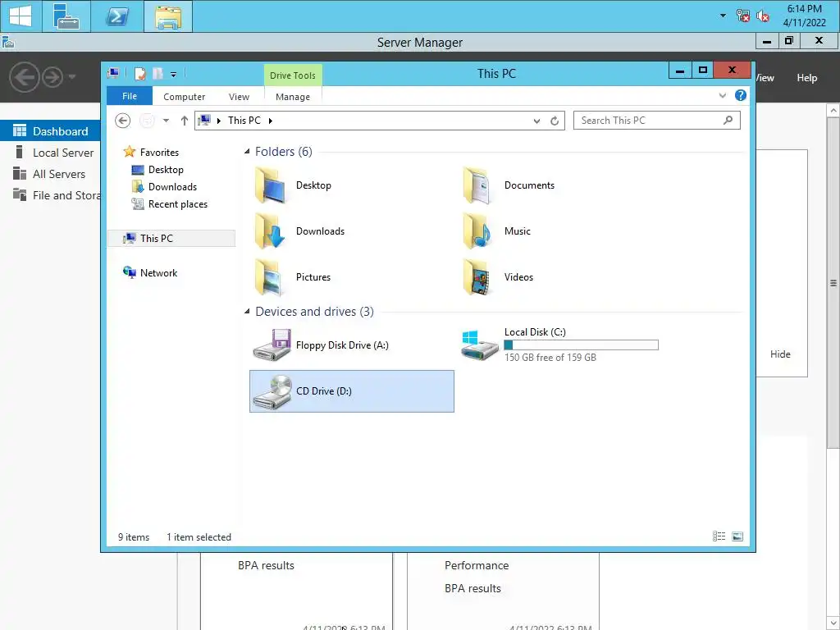Open the Manage ribbon tab
This screenshot has width=840, height=630.
[x=293, y=97]
